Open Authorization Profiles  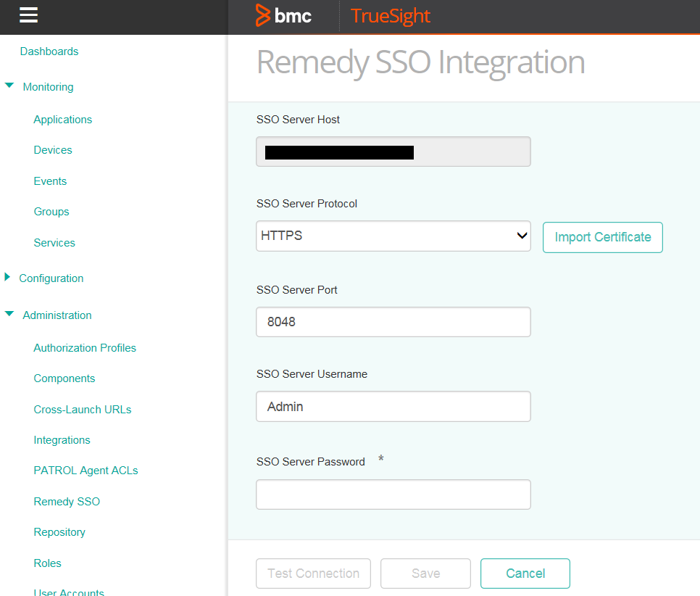(85, 348)
